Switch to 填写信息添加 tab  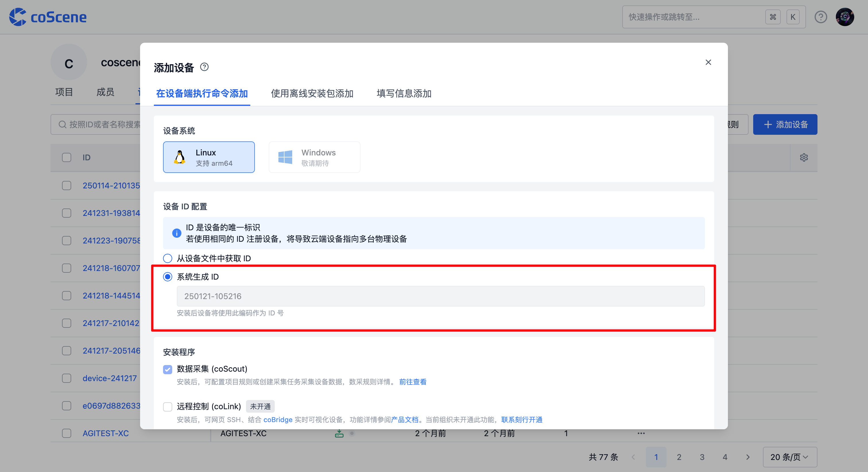pyautogui.click(x=404, y=93)
